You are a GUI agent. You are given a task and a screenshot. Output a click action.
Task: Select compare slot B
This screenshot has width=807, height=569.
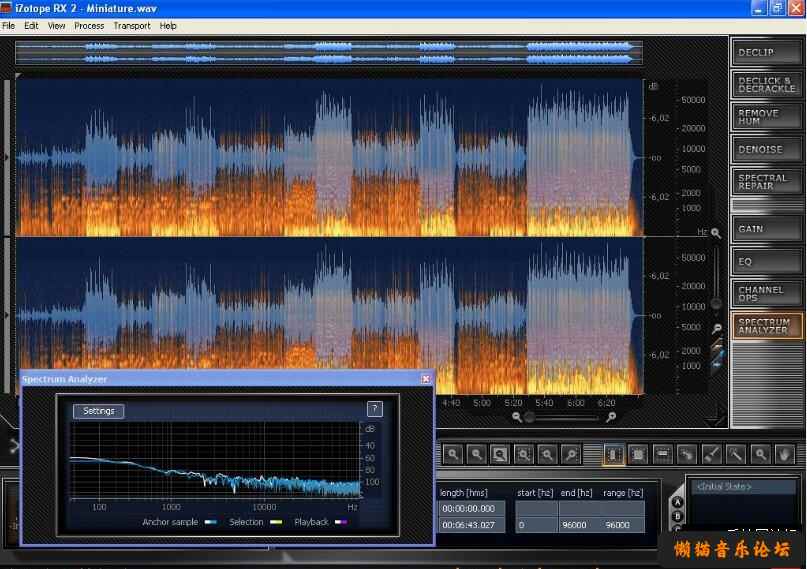(678, 516)
